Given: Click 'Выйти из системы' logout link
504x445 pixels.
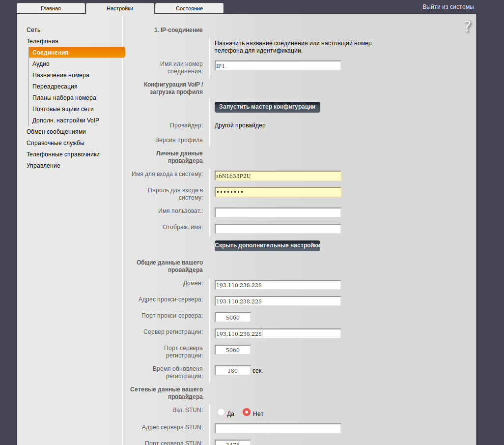Looking at the screenshot, I should (x=448, y=7).
